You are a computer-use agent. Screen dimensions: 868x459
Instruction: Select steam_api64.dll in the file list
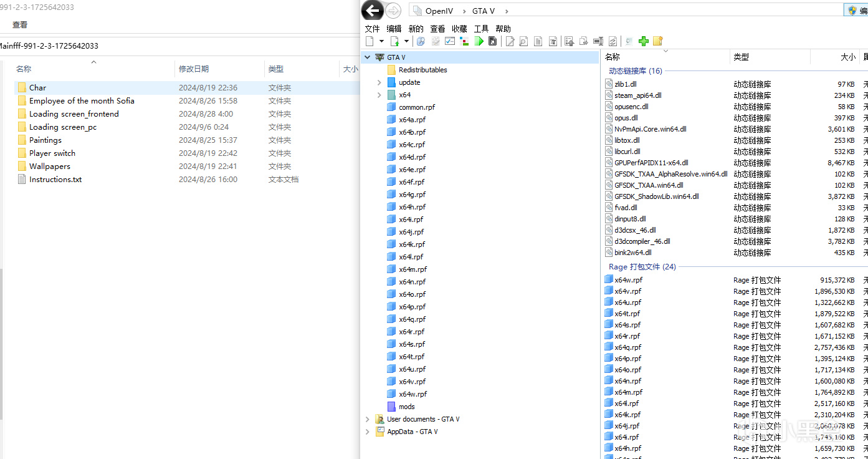pyautogui.click(x=637, y=95)
